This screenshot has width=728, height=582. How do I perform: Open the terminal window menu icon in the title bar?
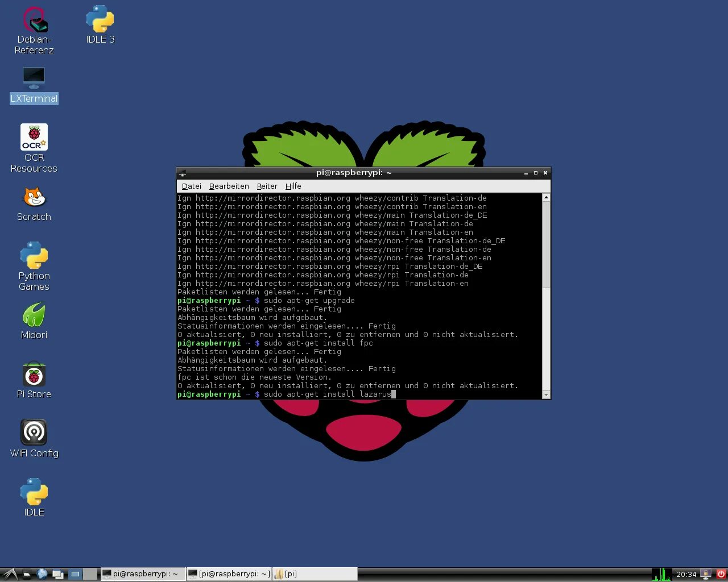click(x=182, y=173)
